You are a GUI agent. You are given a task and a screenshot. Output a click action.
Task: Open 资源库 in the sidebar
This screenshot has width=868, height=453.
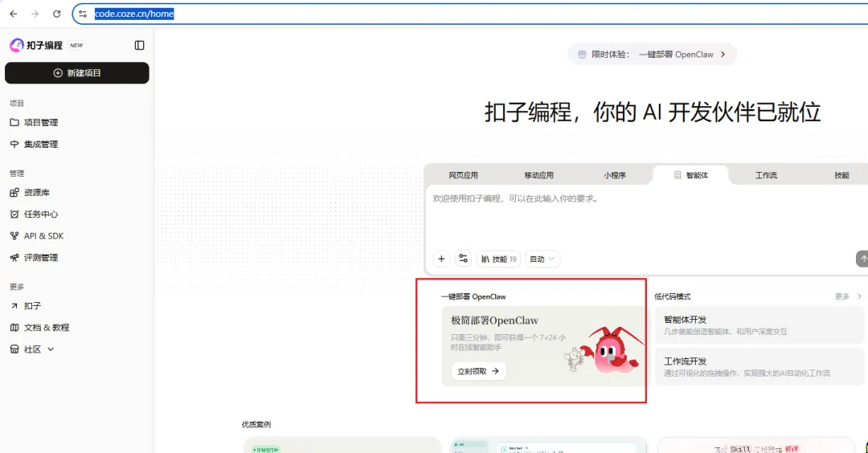click(x=77, y=193)
